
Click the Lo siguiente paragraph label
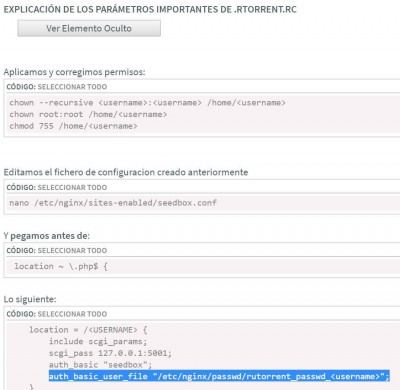tap(30, 299)
